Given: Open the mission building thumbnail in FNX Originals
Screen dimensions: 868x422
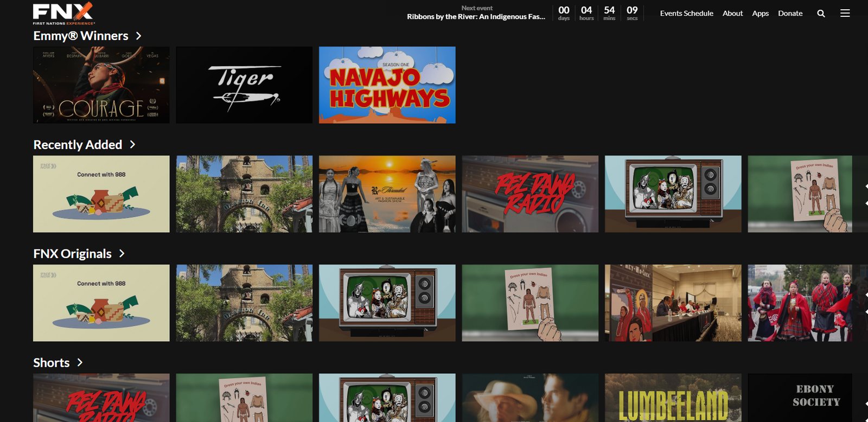Looking at the screenshot, I should tap(244, 303).
